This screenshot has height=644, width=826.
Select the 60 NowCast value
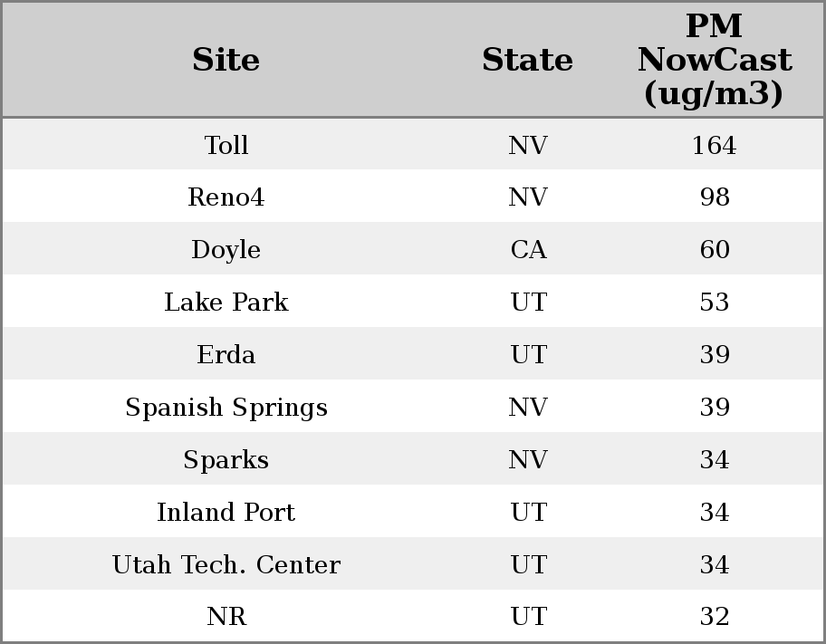tap(714, 250)
